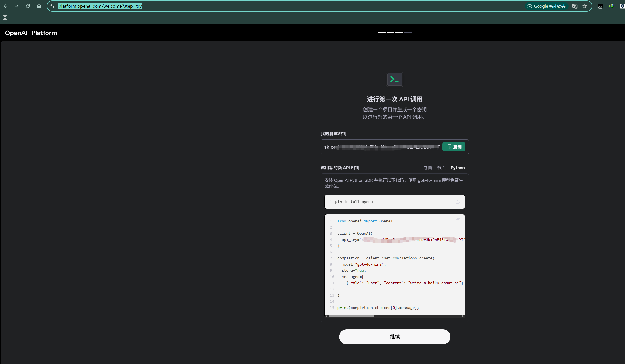The image size is (625, 364).
Task: Go to the browser home page
Action: point(39,6)
